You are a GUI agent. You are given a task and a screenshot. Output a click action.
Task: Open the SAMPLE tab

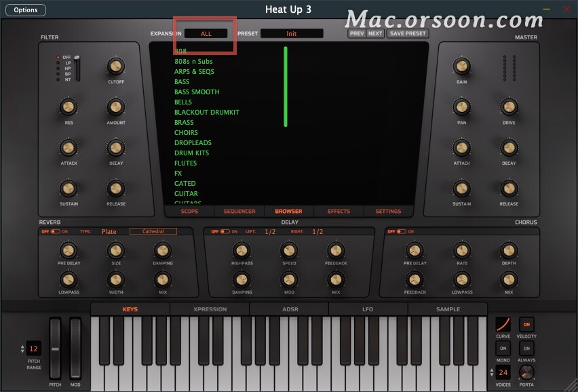(448, 309)
